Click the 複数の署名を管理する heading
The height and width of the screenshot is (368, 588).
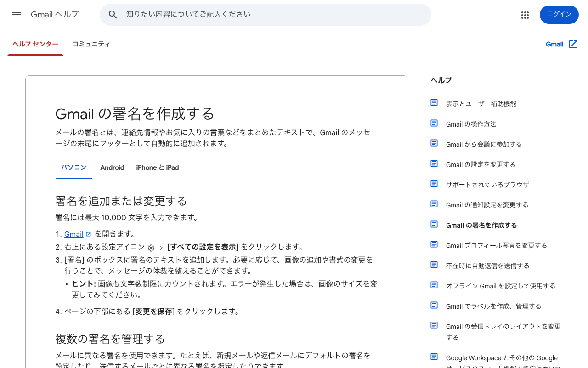[x=110, y=339]
